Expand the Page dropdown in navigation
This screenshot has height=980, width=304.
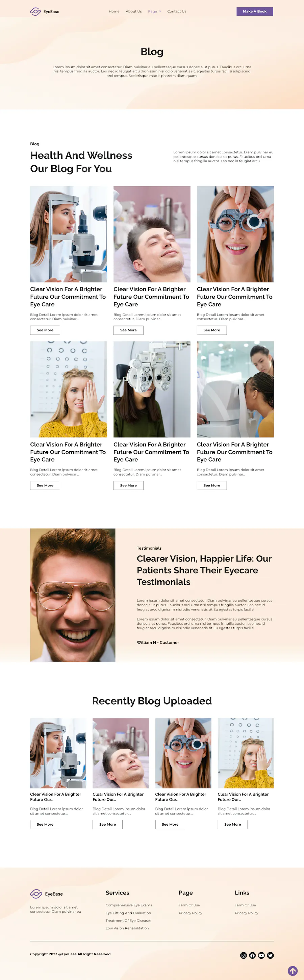click(x=154, y=11)
